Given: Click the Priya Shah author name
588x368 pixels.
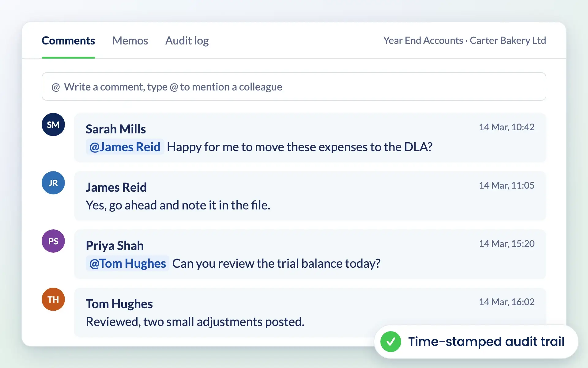Looking at the screenshot, I should point(115,246).
